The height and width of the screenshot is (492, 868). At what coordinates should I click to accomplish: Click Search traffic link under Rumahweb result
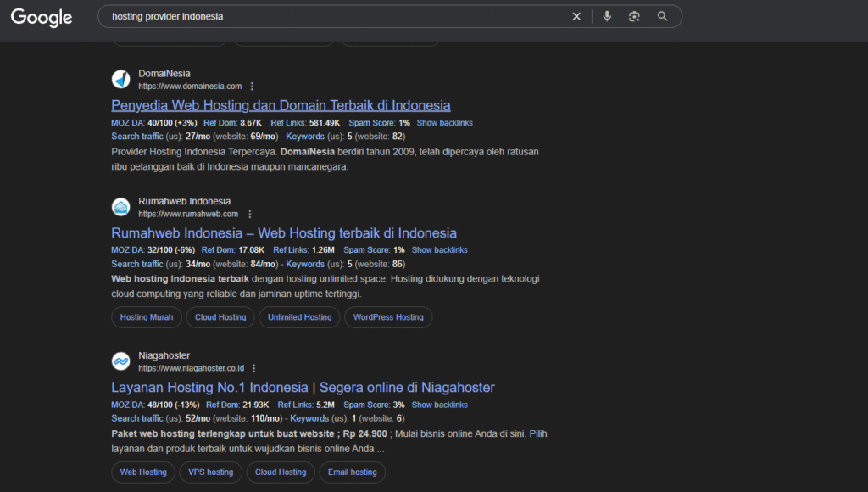point(137,265)
